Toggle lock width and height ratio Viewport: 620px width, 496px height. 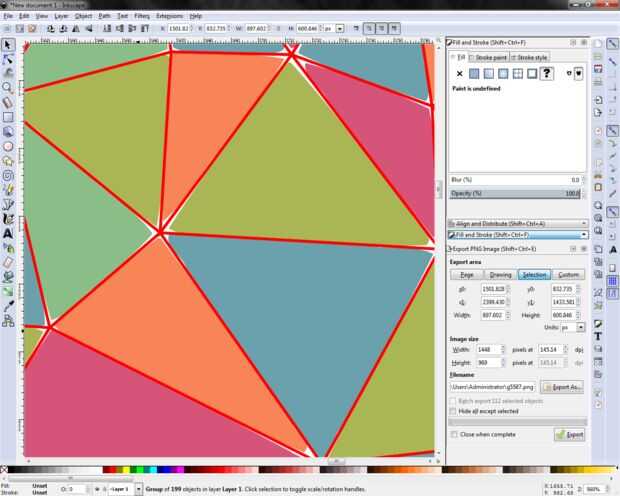278,28
